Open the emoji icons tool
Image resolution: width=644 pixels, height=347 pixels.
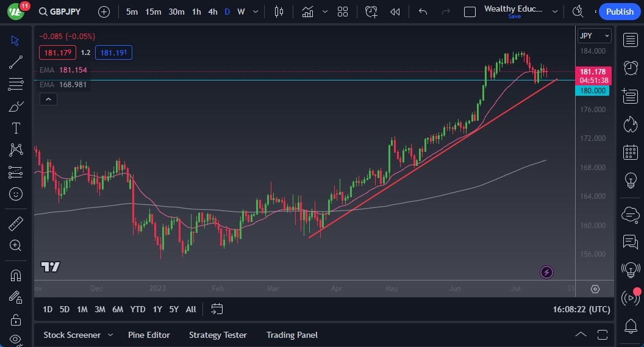coord(16,194)
